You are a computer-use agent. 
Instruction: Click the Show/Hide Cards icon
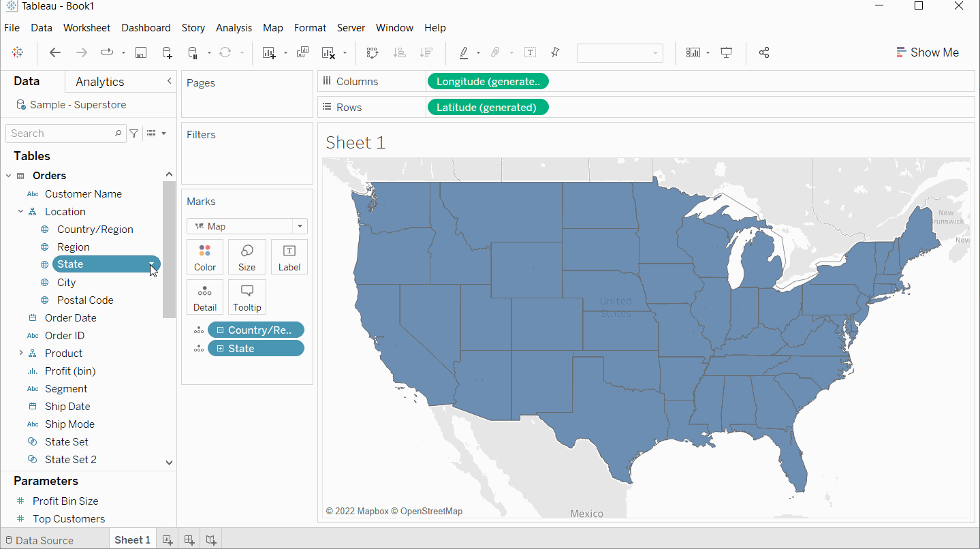(693, 52)
